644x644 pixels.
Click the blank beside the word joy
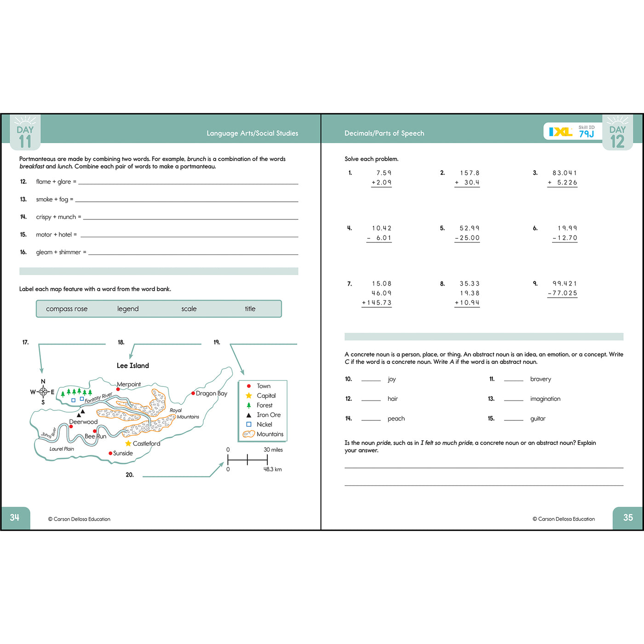[371, 380]
